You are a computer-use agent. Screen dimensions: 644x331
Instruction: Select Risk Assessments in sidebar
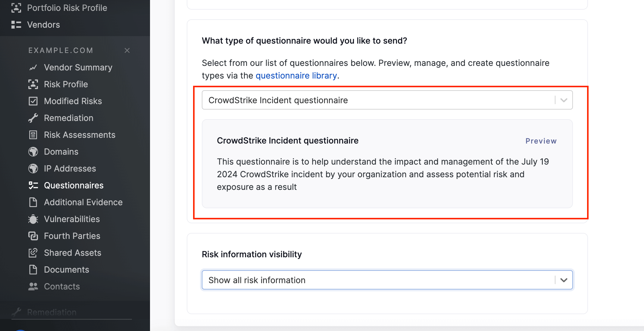coord(80,135)
